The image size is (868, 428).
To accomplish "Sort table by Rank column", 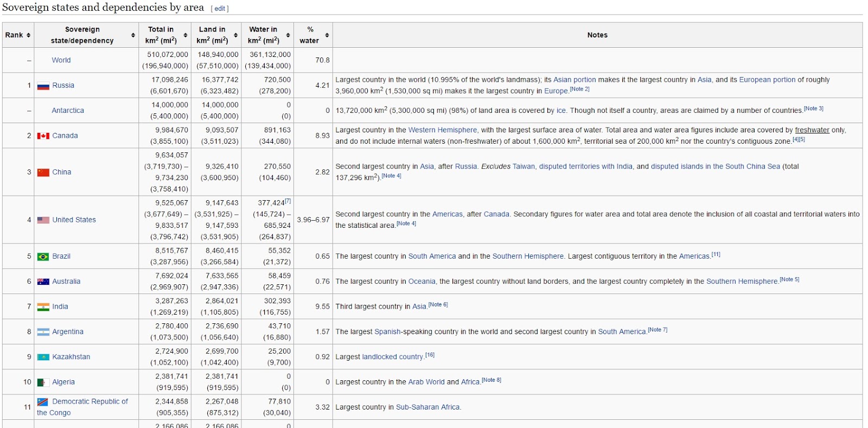I will tap(28, 35).
